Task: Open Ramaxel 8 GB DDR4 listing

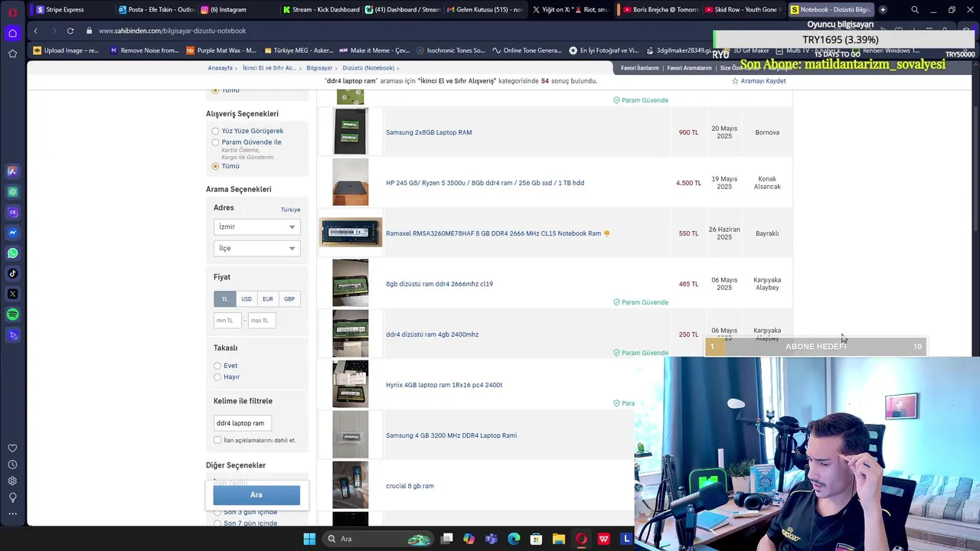Action: [493, 233]
